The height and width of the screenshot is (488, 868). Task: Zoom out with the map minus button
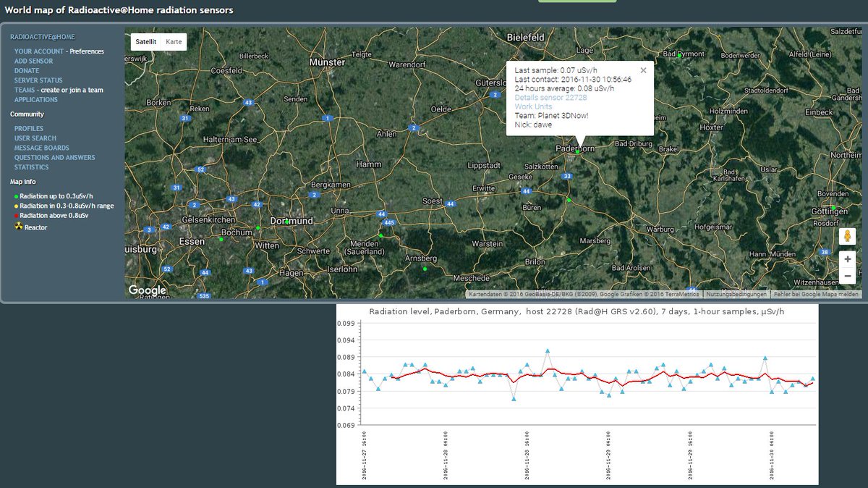(x=848, y=276)
